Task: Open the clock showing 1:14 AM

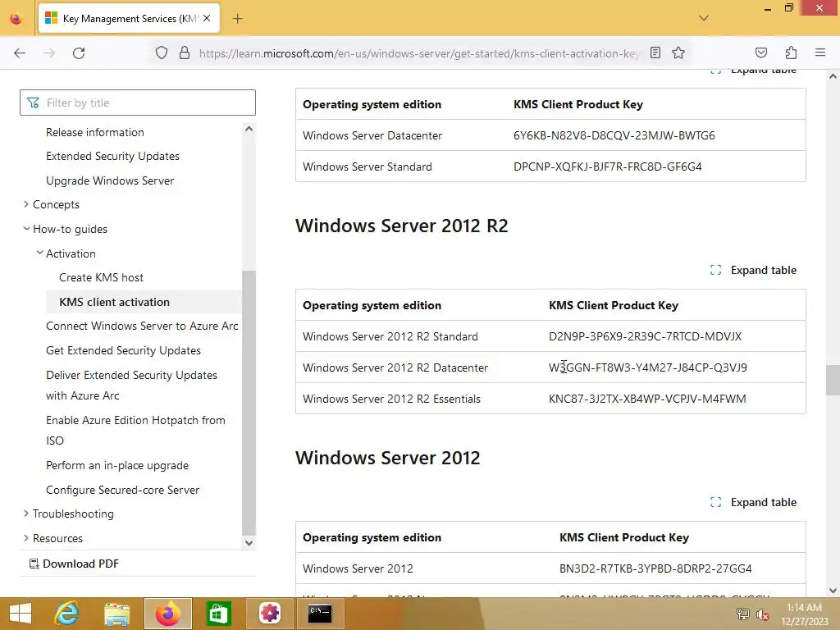Action: tap(804, 614)
